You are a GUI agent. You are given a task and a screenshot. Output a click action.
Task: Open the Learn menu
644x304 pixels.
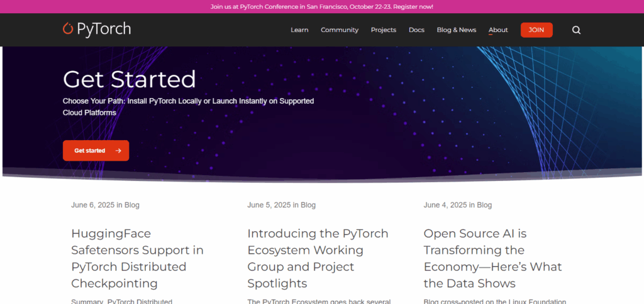(x=299, y=30)
